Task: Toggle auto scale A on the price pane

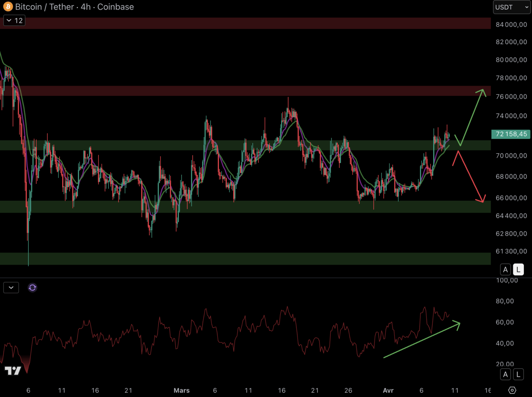Action: 506,269
